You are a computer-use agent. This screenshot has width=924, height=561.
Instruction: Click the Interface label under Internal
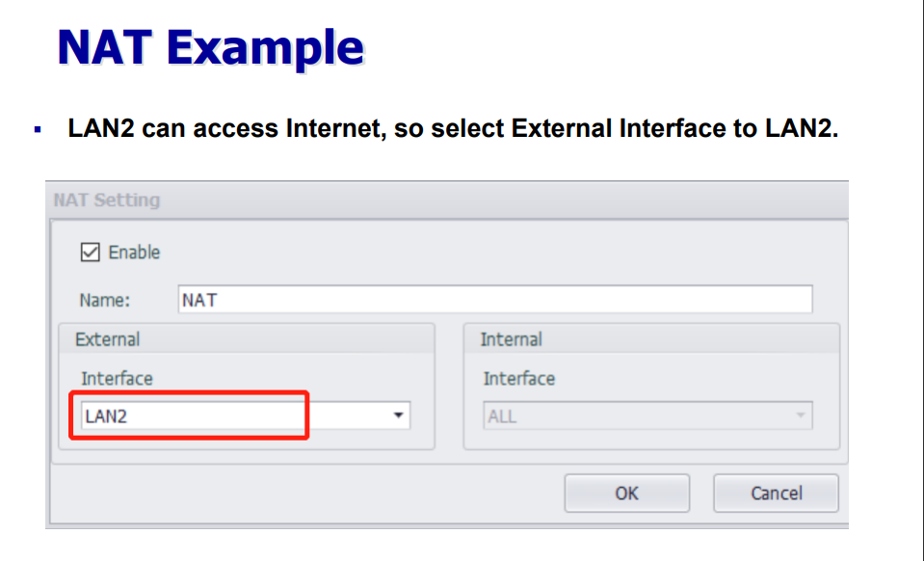[x=518, y=379]
